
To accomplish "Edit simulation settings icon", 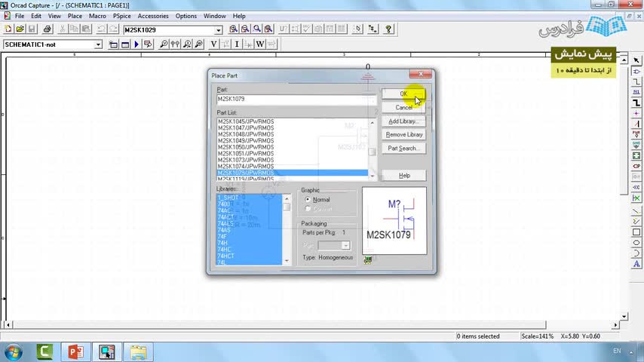I will click(x=125, y=44).
